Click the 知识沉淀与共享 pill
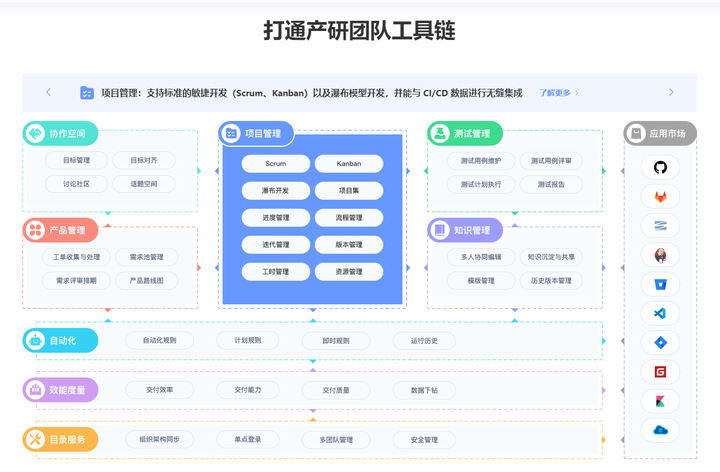The image size is (720, 472). (551, 257)
